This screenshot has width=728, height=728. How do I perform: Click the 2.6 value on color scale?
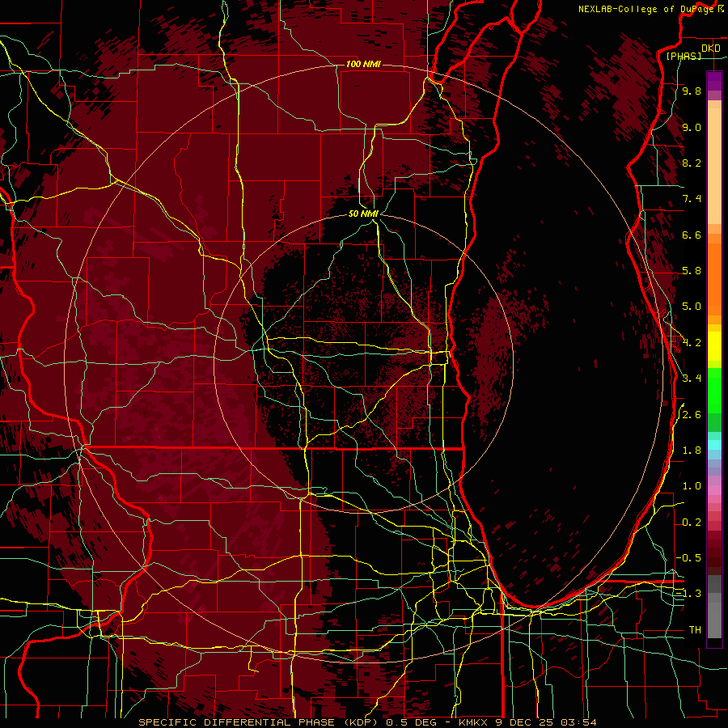pyautogui.click(x=692, y=415)
